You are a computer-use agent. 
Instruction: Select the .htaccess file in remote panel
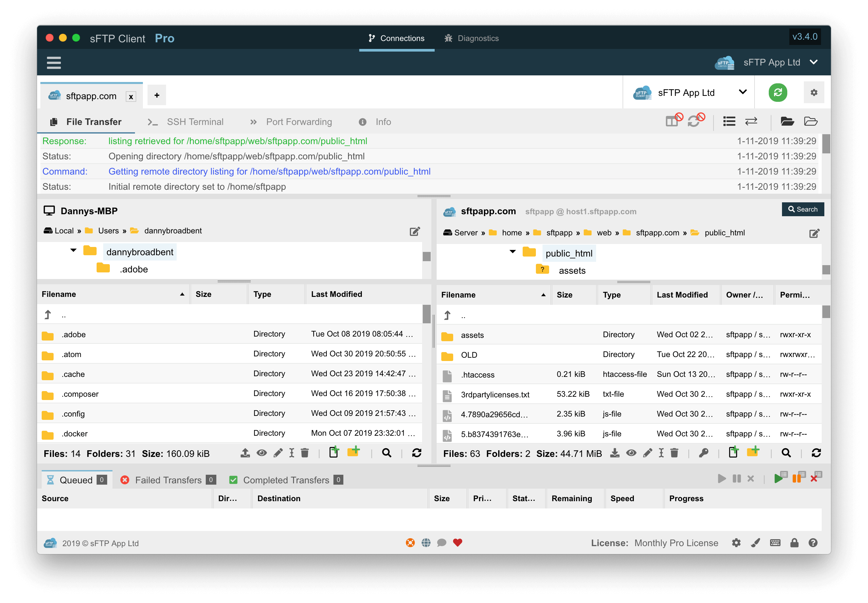pyautogui.click(x=477, y=375)
